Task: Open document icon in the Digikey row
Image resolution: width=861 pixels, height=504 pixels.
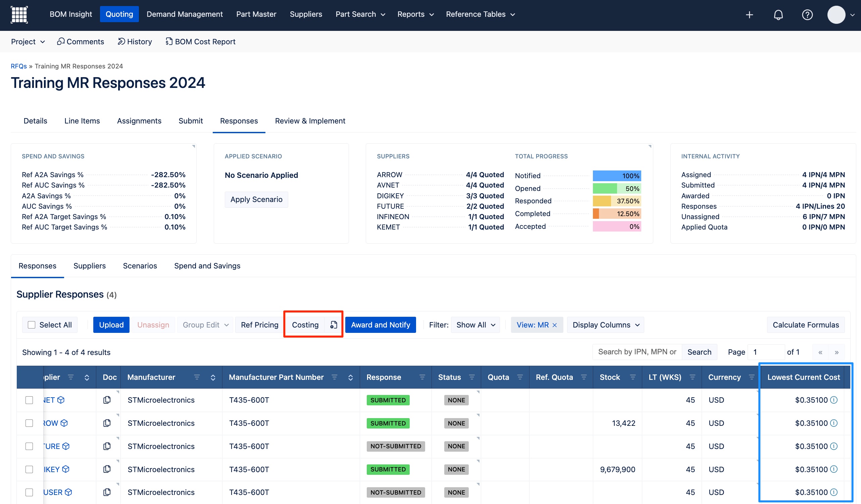Action: coord(107,469)
